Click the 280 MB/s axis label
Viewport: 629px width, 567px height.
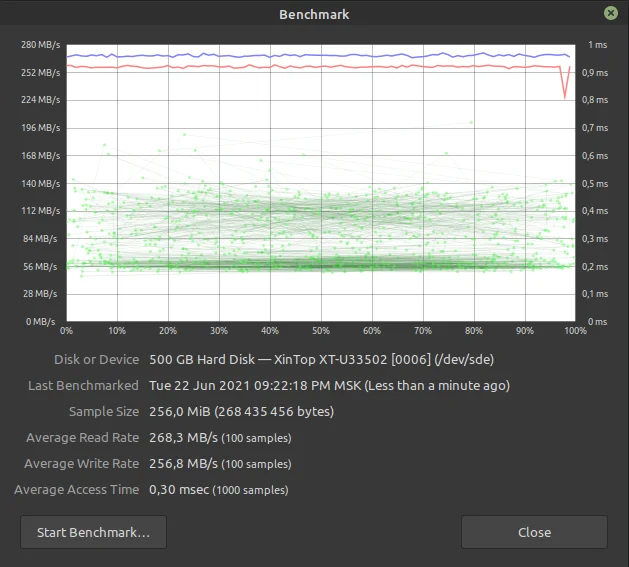point(41,45)
